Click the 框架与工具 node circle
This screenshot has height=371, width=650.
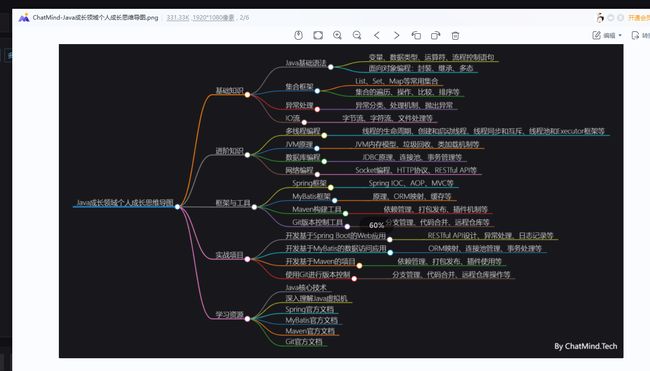point(254,207)
